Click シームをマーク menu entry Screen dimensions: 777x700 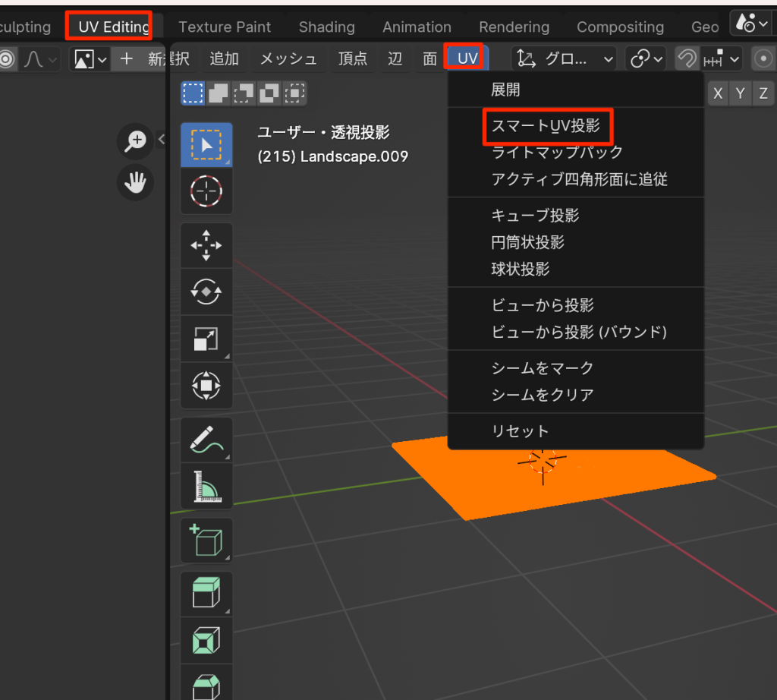pyautogui.click(x=542, y=368)
